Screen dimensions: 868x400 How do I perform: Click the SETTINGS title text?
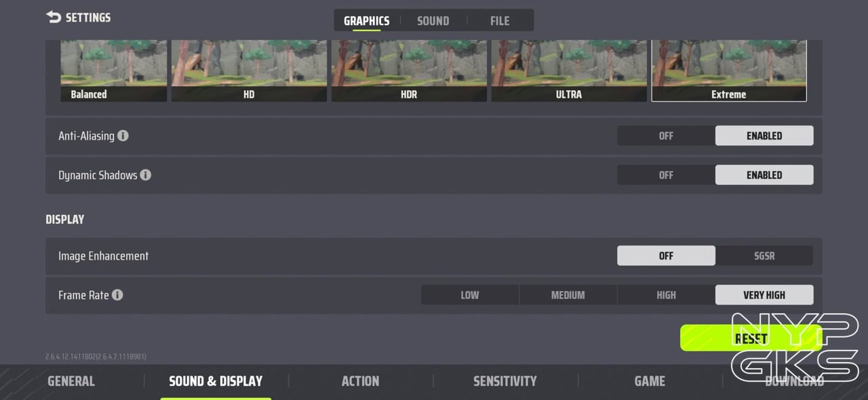pos(88,17)
